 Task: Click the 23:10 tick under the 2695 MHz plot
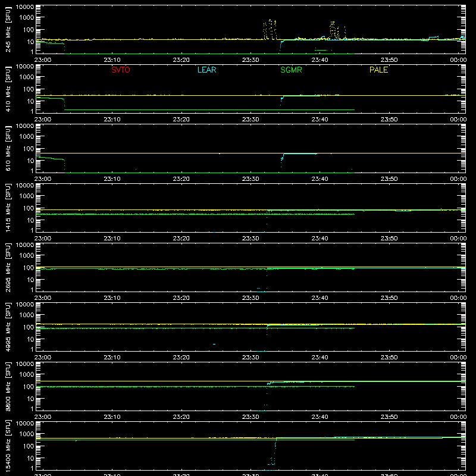click(x=112, y=298)
